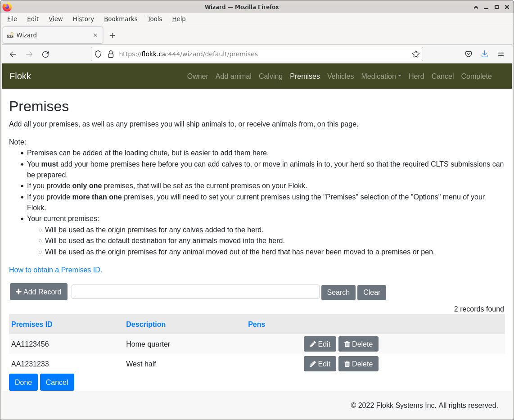Screen dimensions: 514x420
Task: Open a new tab with plus icon
Action: pyautogui.click(x=113, y=35)
